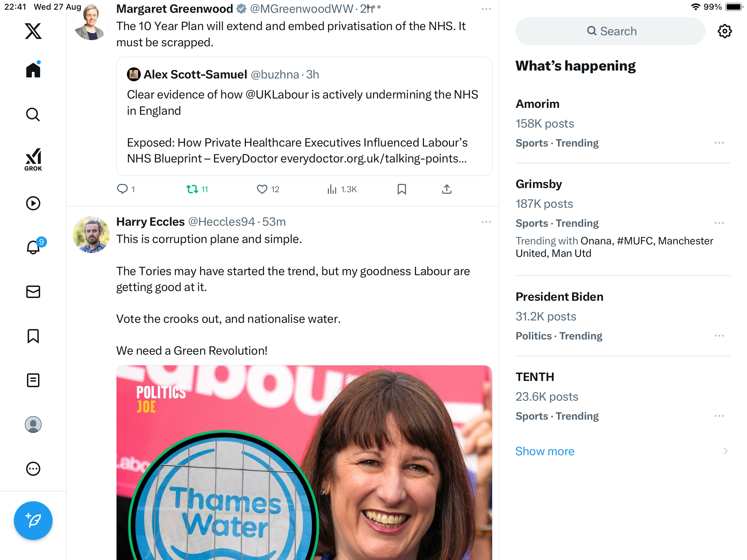Click the Search input field
Viewport: 747px width, 560px height.
(x=610, y=31)
